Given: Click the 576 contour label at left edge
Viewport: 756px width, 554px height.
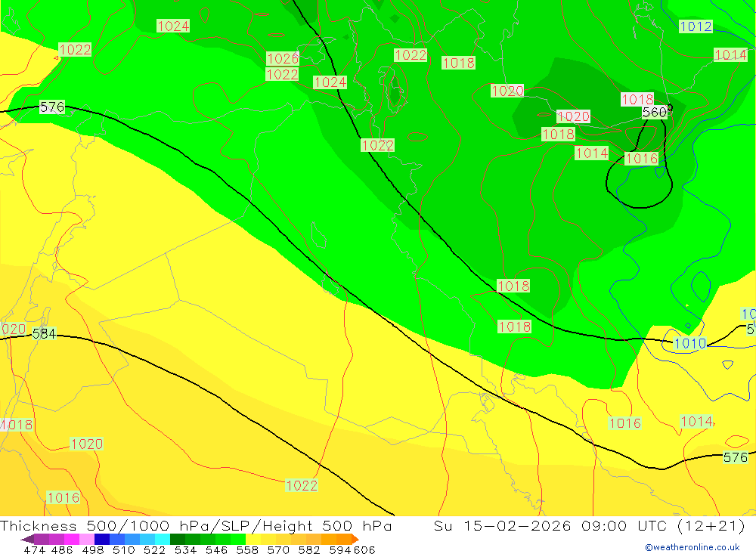Looking at the screenshot, I should point(52,107).
